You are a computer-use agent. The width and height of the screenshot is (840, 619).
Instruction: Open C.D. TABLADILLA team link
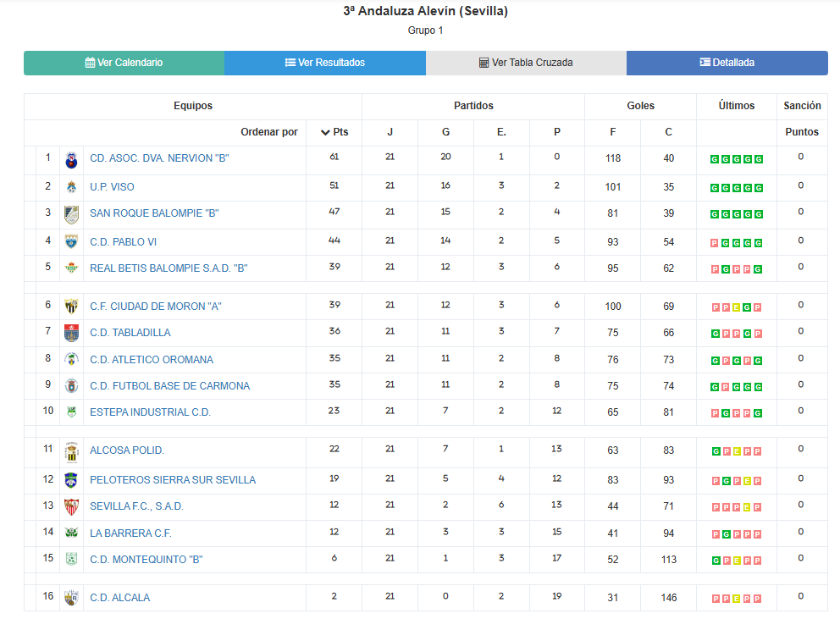point(130,333)
